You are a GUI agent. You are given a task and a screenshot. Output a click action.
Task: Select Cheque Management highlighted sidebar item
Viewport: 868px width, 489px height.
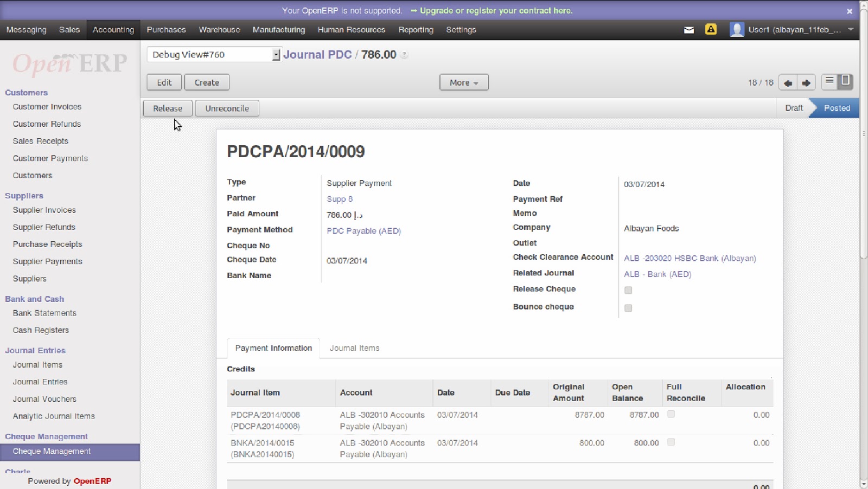point(70,452)
